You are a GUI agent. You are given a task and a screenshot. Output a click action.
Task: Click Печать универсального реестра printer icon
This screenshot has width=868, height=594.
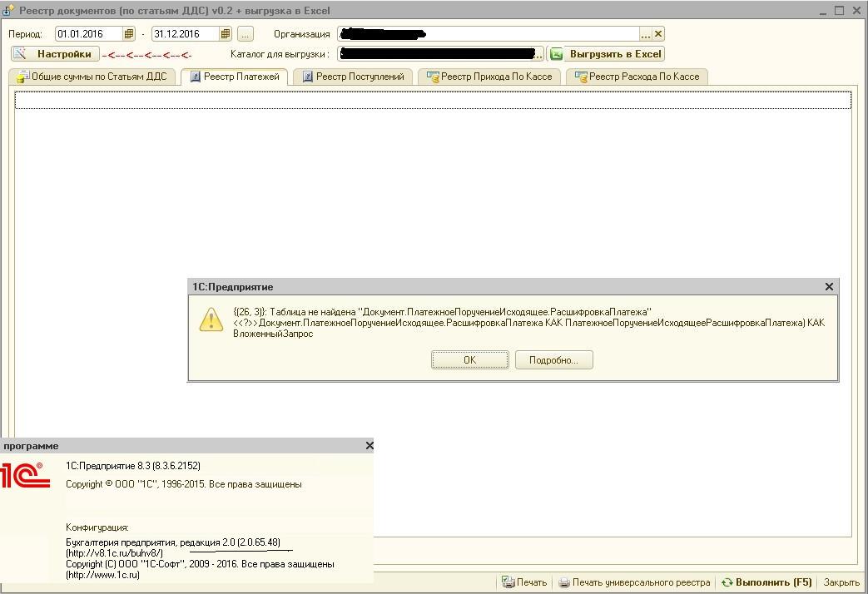pos(564,582)
